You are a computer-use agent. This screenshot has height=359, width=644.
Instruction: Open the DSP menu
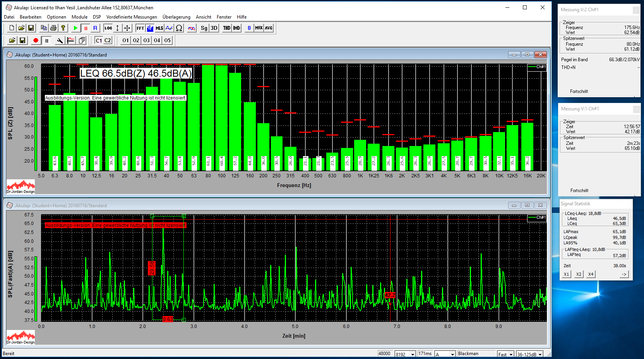coord(97,17)
